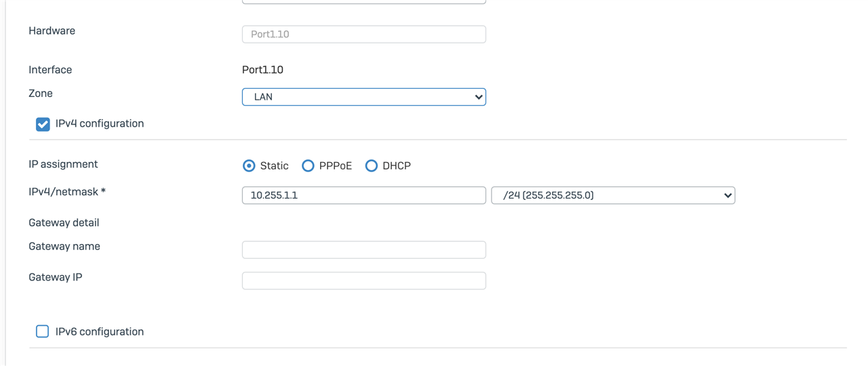Viewport: 868px width, 366px height.
Task: Choose the PPPoE radio button
Action: [308, 165]
